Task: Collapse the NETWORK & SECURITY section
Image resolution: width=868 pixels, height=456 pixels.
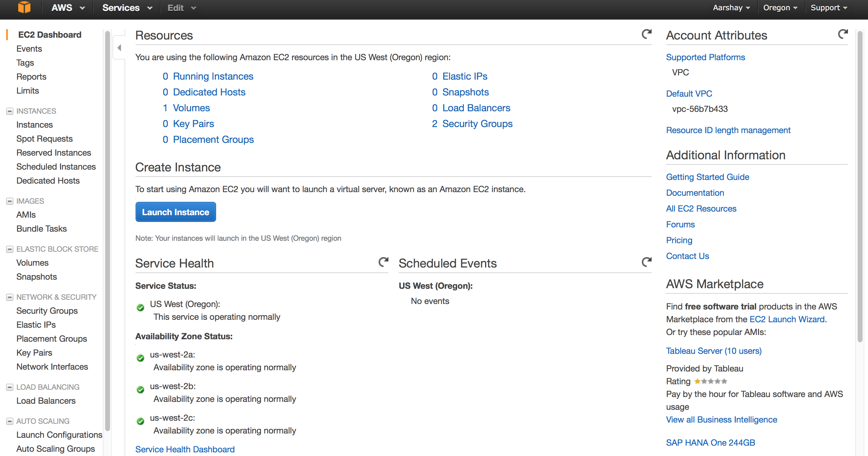Action: pos(10,297)
